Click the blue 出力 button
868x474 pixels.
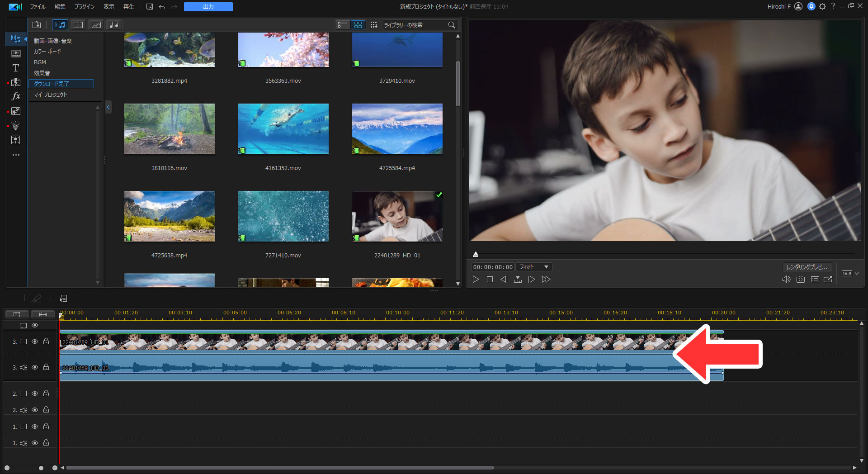208,7
